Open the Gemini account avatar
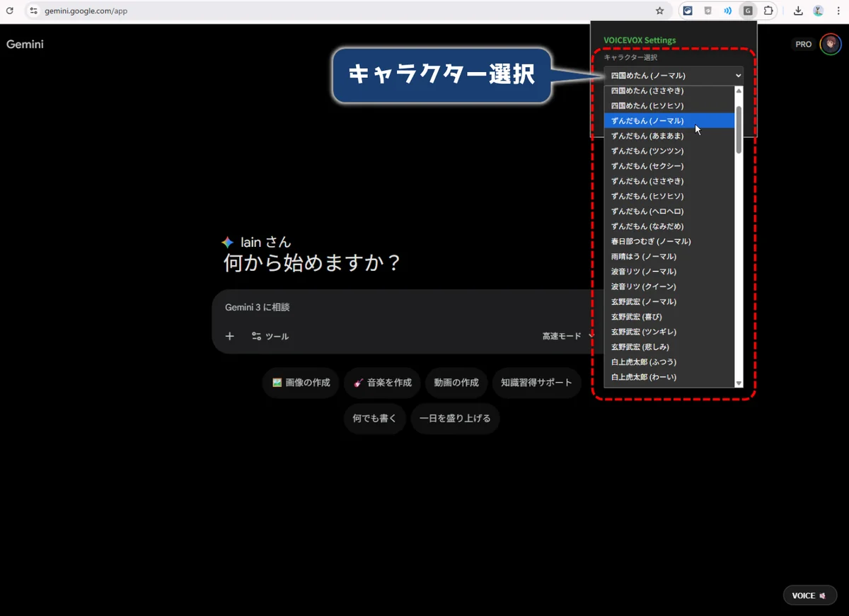The image size is (849, 616). pyautogui.click(x=829, y=44)
